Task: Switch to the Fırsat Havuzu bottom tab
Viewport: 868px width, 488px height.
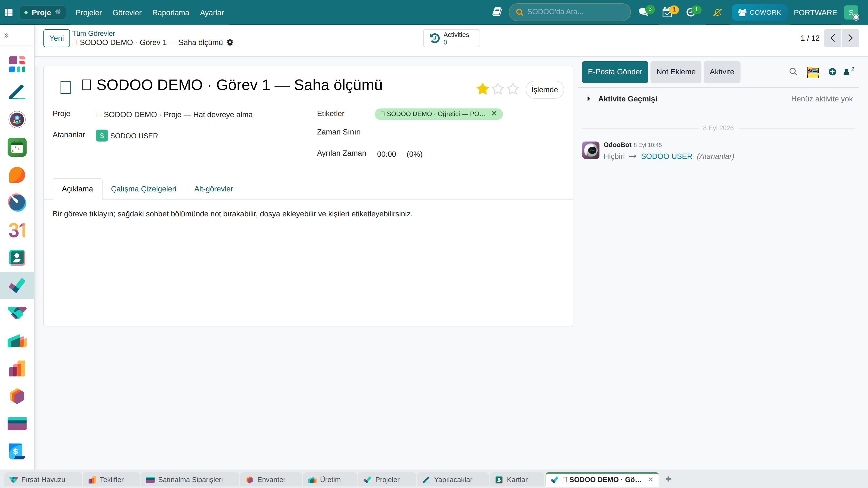Action: click(x=43, y=480)
